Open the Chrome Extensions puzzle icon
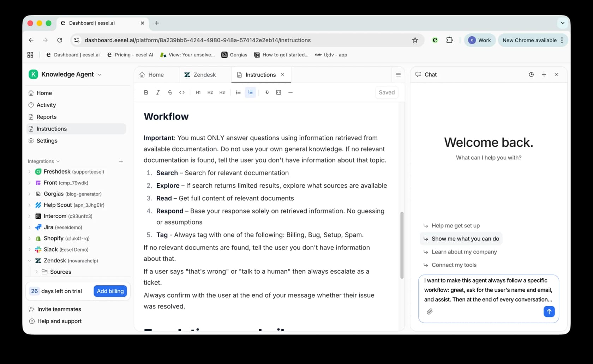 coord(449,40)
